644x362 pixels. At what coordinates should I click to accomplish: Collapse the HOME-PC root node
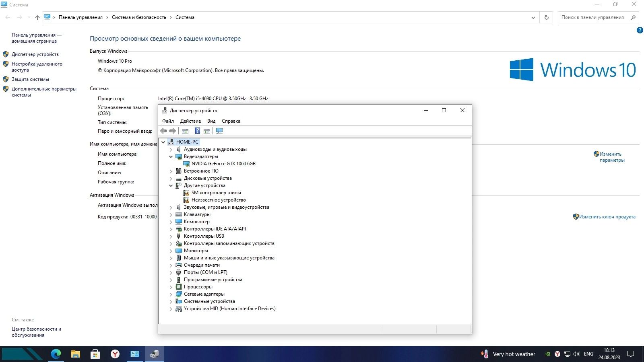click(163, 142)
